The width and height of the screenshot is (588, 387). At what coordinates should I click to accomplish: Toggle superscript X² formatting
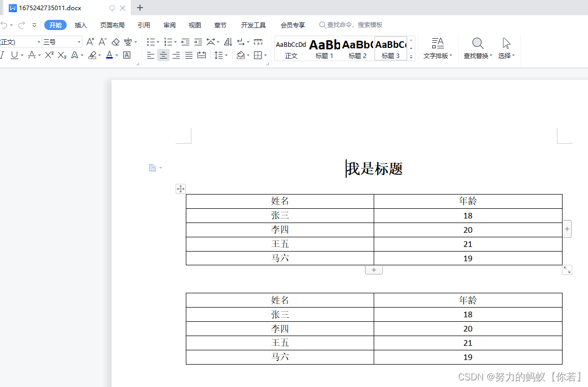point(49,56)
